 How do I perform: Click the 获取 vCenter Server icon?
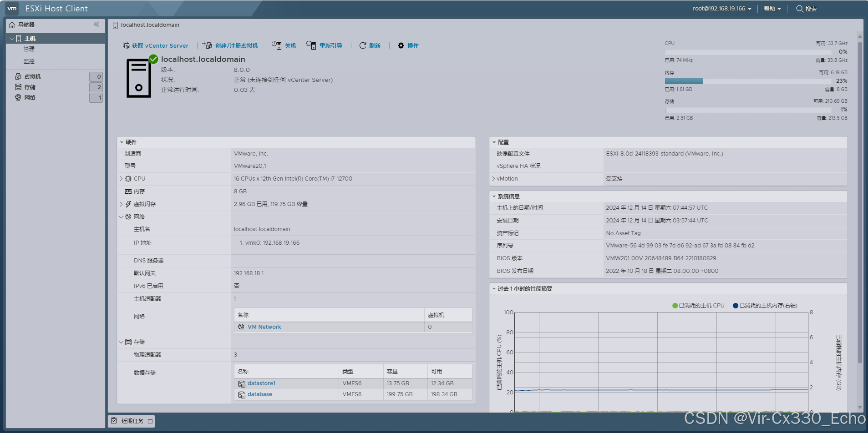pyautogui.click(x=127, y=45)
